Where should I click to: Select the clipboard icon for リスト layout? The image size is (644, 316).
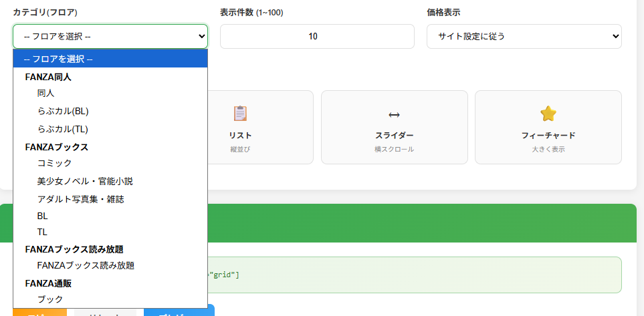[x=240, y=114]
